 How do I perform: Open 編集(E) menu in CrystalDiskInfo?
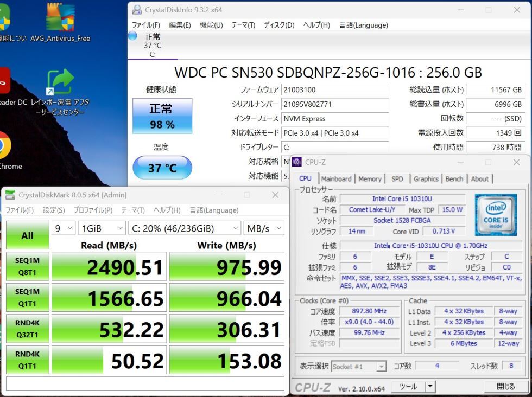point(180,25)
